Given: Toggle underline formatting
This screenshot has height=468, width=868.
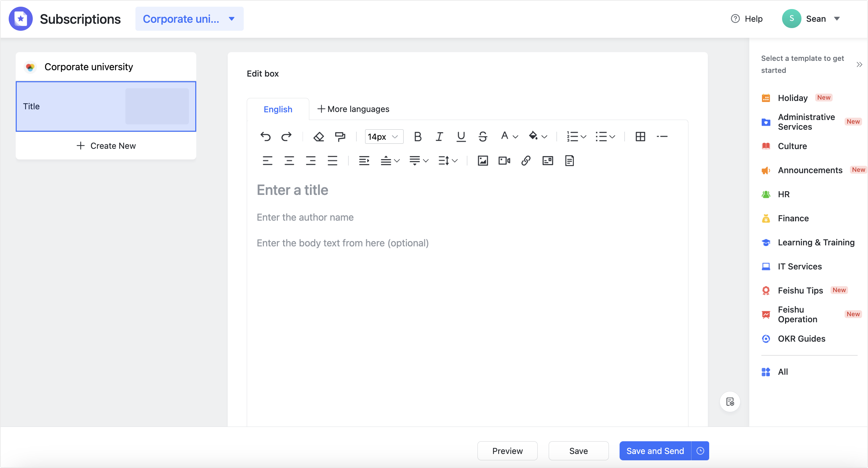Looking at the screenshot, I should (461, 136).
